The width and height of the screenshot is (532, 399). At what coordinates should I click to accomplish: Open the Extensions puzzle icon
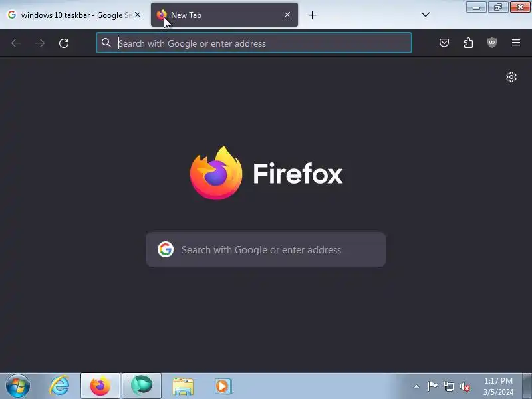(x=468, y=43)
